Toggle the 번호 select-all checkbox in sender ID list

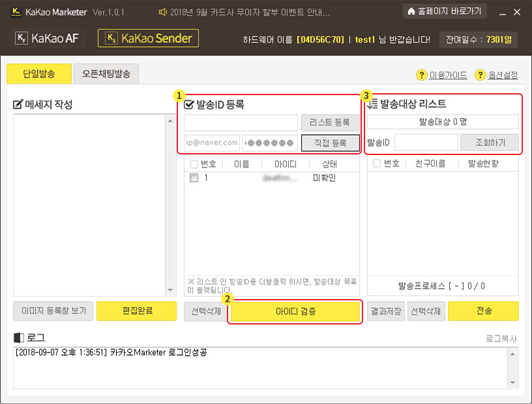[x=194, y=164]
